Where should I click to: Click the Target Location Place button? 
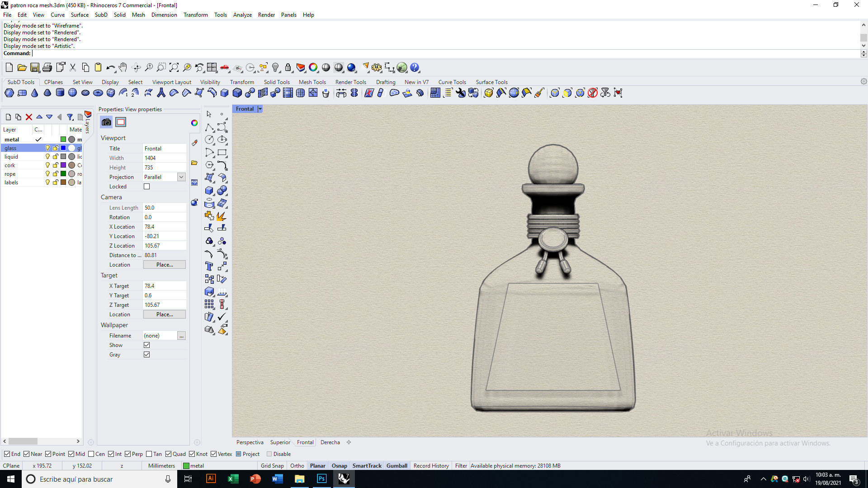coord(165,314)
